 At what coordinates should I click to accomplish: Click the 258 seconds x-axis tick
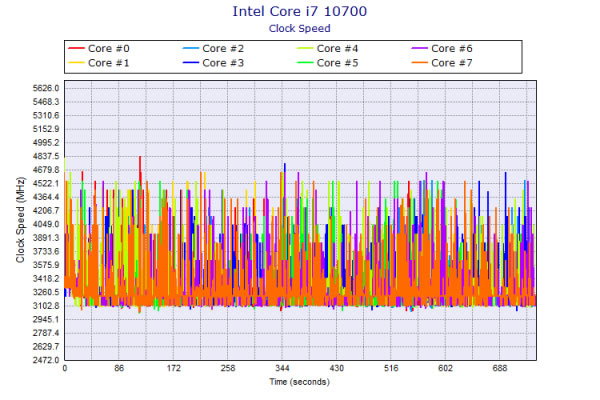(228, 368)
